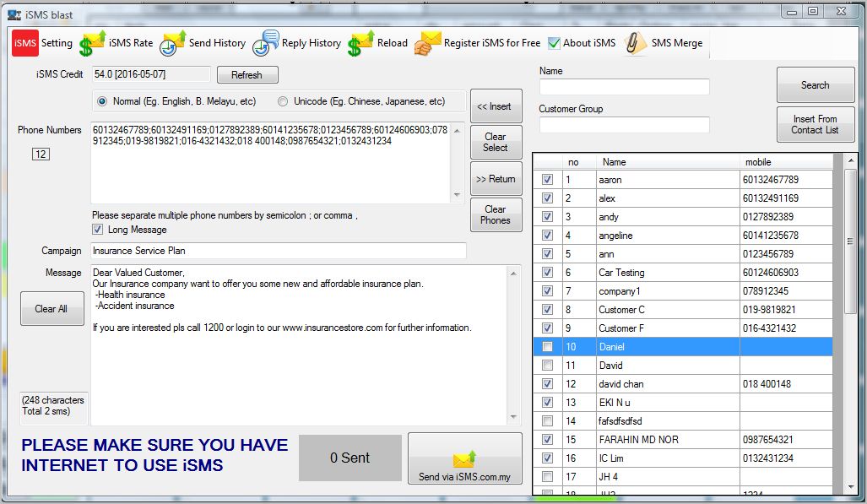The width and height of the screenshot is (867, 504).
Task: Click the >> Return button
Action: 496,179
